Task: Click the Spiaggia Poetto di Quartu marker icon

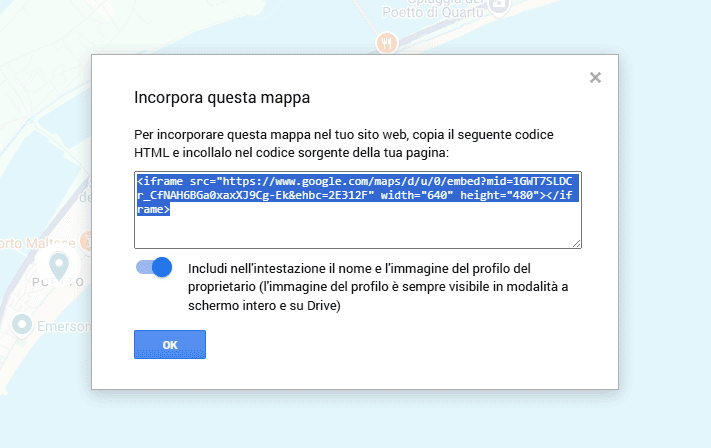Action: pyautogui.click(x=498, y=7)
